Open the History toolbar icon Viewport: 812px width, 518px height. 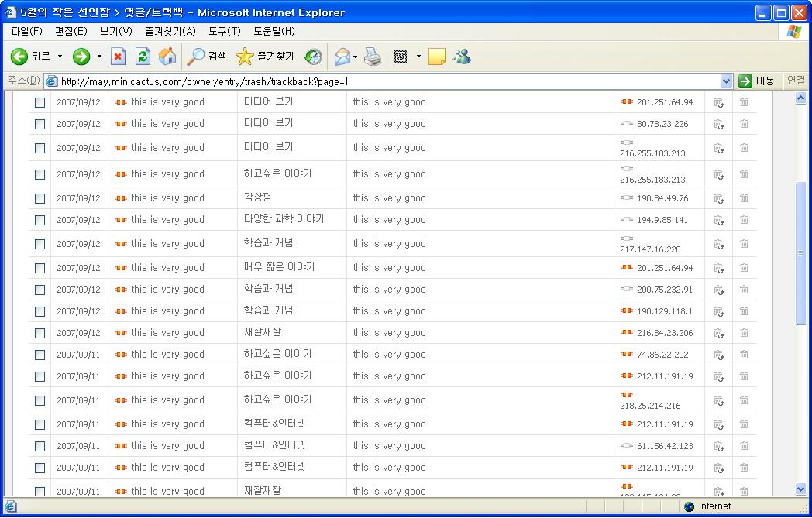[x=313, y=57]
